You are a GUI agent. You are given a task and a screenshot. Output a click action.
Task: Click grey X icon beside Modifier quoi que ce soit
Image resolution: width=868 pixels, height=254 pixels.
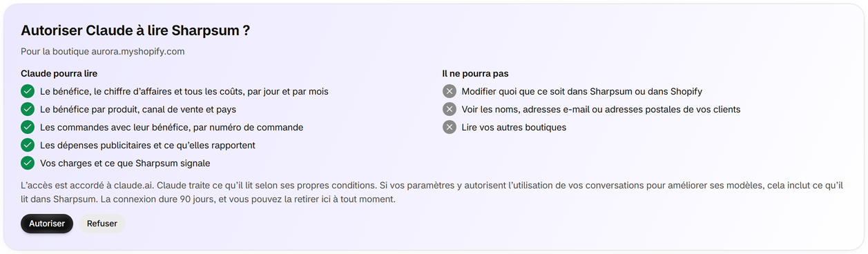click(450, 91)
